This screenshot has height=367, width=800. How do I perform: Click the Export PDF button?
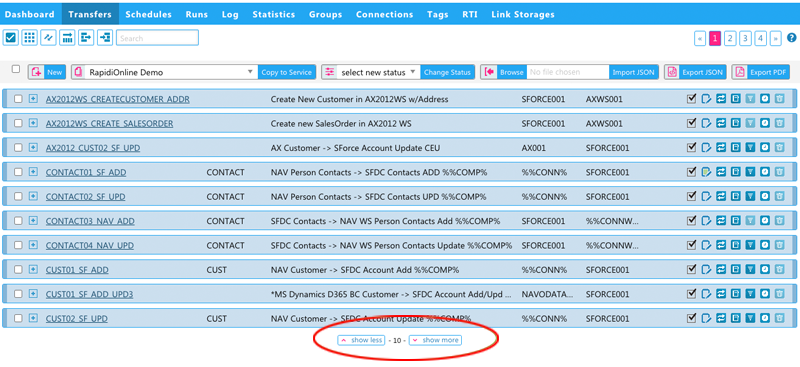[760, 72]
